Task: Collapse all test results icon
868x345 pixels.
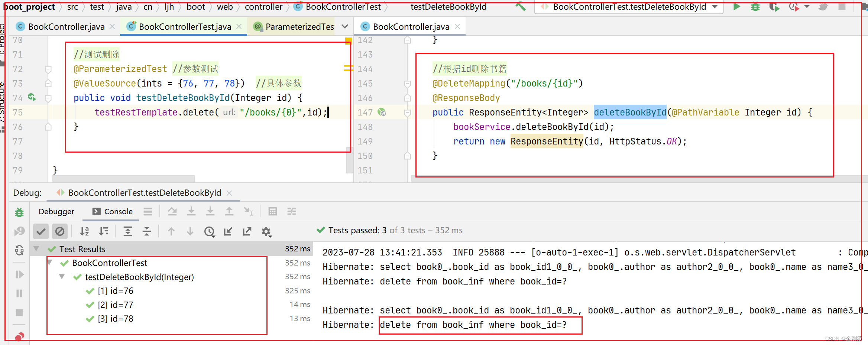Action: 147,232
